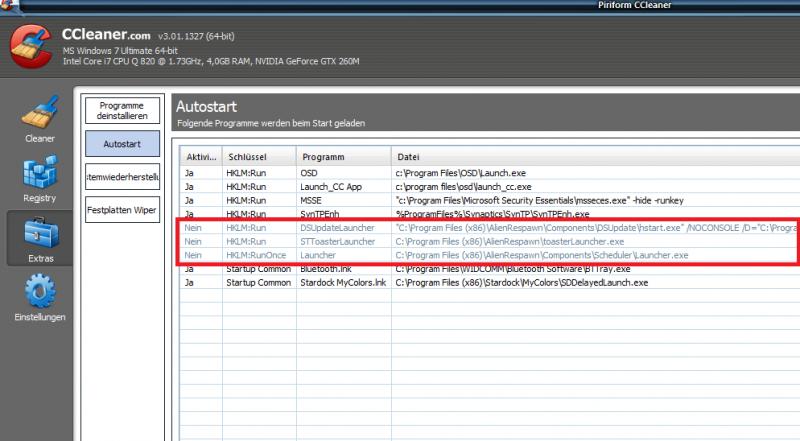Viewport: 800px width, 441px height.
Task: Select the SynTPEnh startup entry
Action: coord(320,214)
